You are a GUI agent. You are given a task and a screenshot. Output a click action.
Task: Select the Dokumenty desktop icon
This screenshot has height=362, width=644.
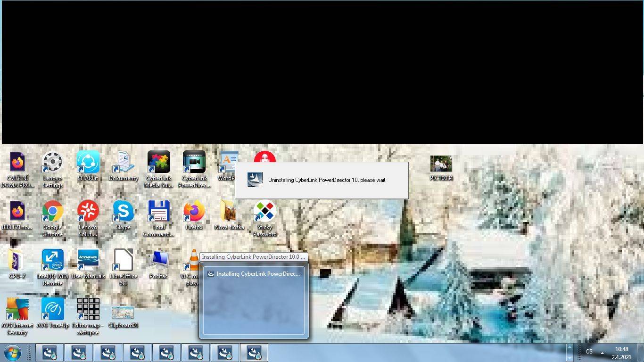[x=123, y=166]
